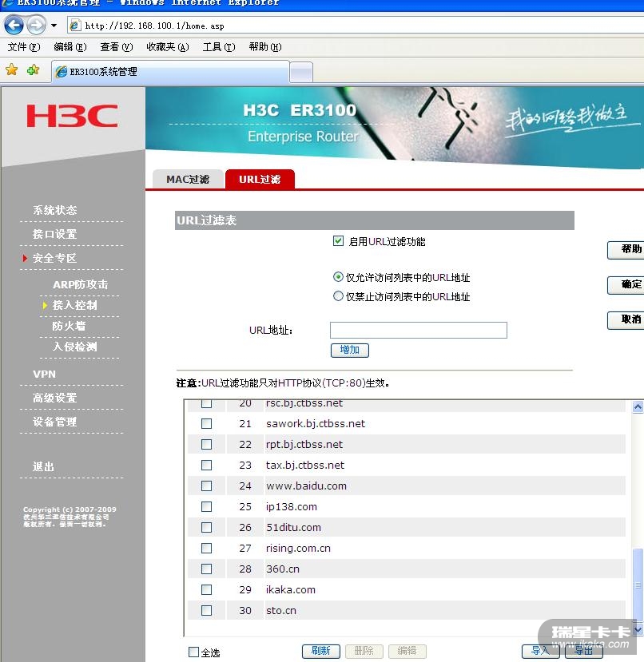Screen dimensions: 644x662
Task: Expand the VPN sidebar section
Action: (45, 374)
